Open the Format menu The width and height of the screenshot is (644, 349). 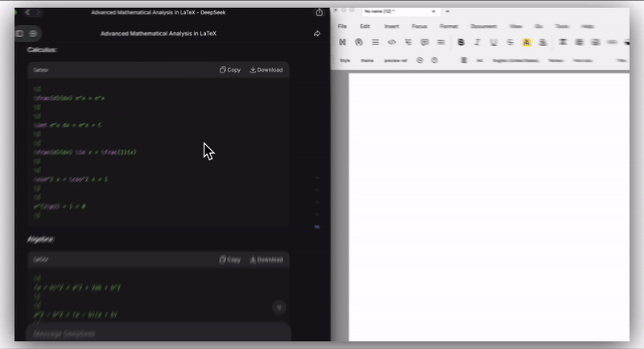pyautogui.click(x=448, y=27)
